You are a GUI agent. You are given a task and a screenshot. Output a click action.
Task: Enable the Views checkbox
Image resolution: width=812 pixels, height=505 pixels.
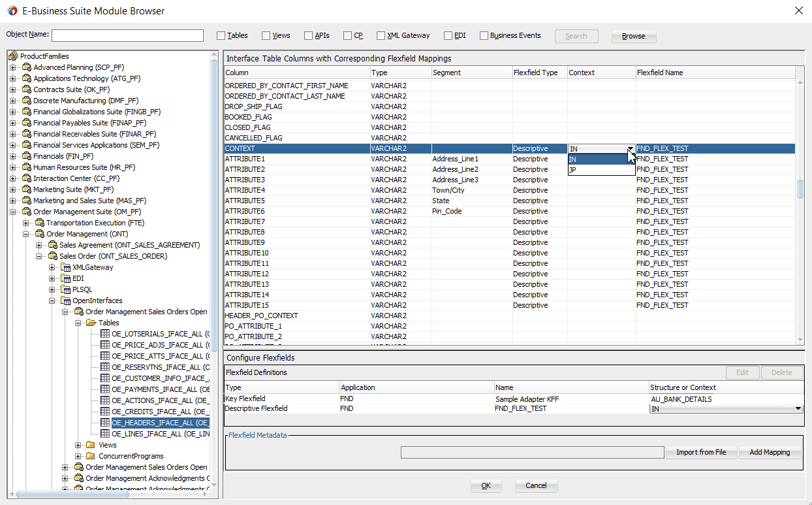pos(266,36)
